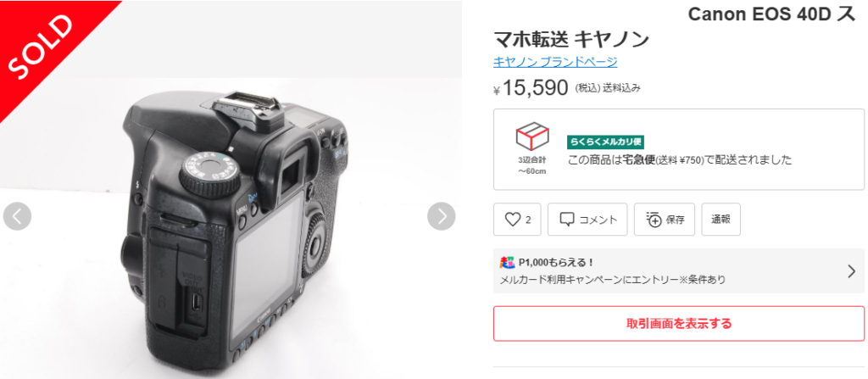Image resolution: width=868 pixels, height=379 pixels.
Task: Click 取引画面を表示する button
Action: tap(679, 323)
